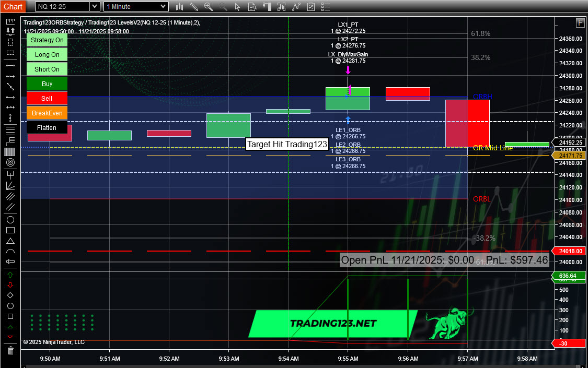Open the drawing tools pencil icon
The width and height of the screenshot is (588, 368).
tap(194, 7)
